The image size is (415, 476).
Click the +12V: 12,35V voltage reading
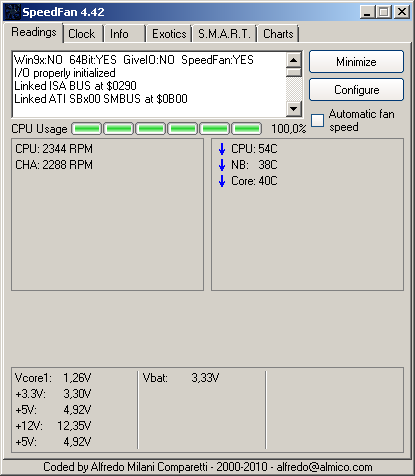tap(53, 426)
